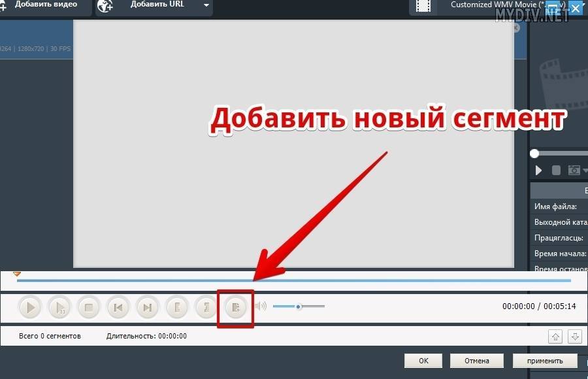The width and height of the screenshot is (588, 379).
Task: Mute audio via the speaker icon
Action: tap(261, 306)
